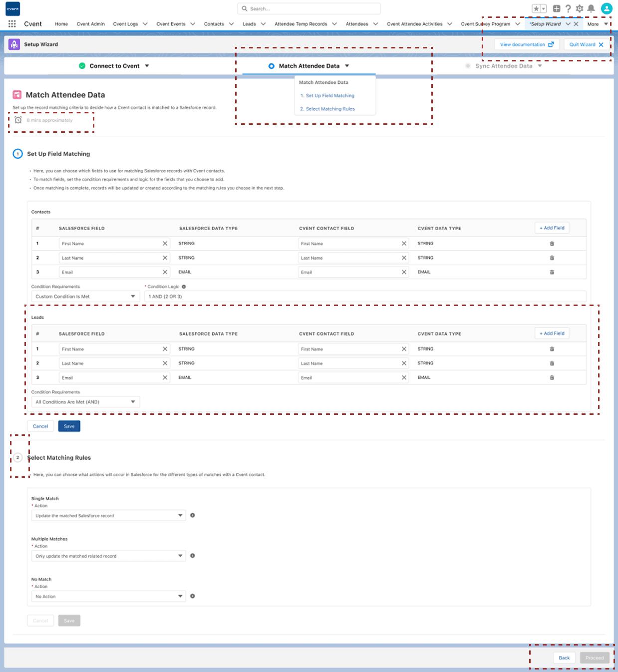Image resolution: width=618 pixels, height=672 pixels.
Task: Open Contacts Condition Requirements dropdown
Action: tap(85, 297)
